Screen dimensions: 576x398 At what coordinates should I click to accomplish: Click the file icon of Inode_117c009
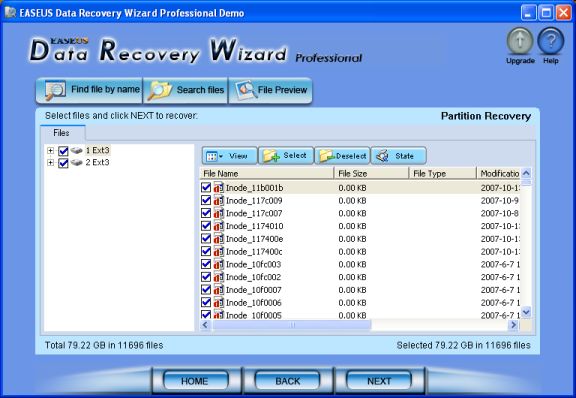(x=219, y=200)
